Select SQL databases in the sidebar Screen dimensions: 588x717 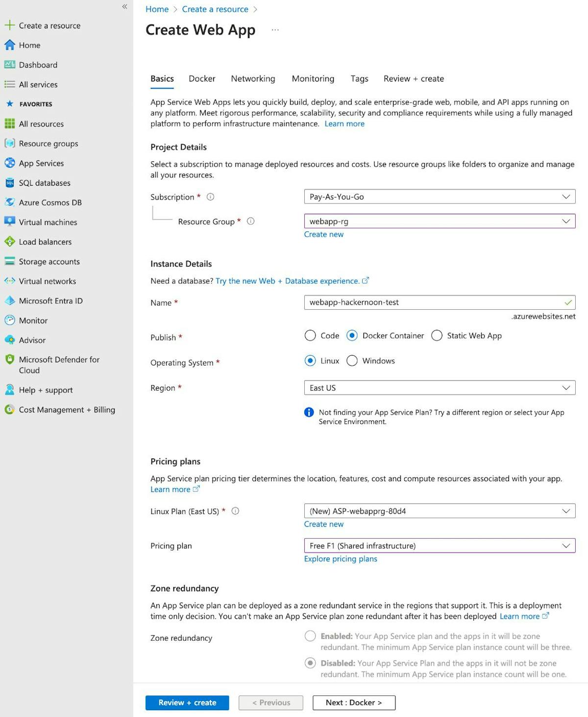tap(44, 183)
